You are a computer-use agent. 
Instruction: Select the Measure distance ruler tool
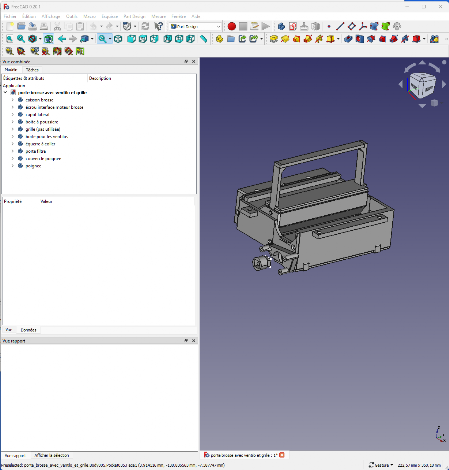coord(203,39)
